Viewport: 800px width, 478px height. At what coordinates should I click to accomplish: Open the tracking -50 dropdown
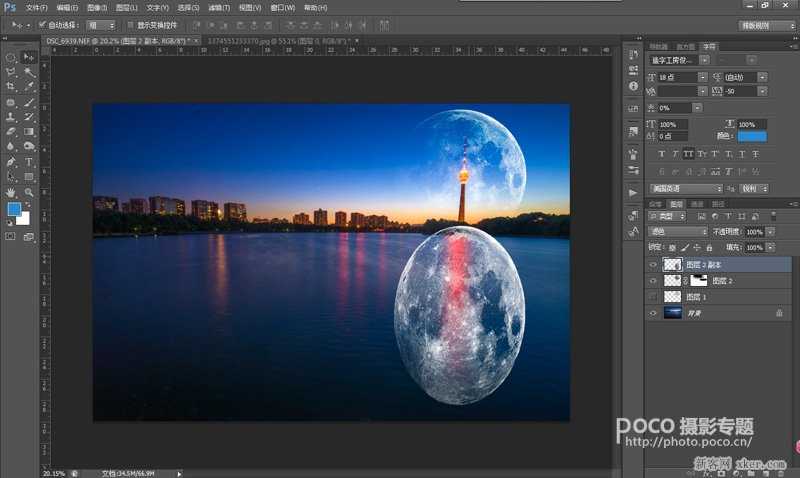[x=762, y=91]
